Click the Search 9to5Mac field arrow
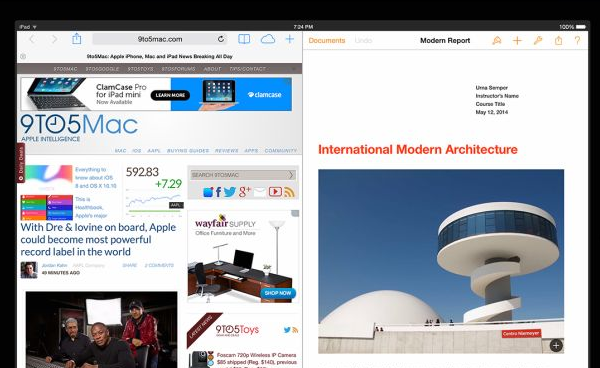The width and height of the screenshot is (600, 368). [x=291, y=175]
